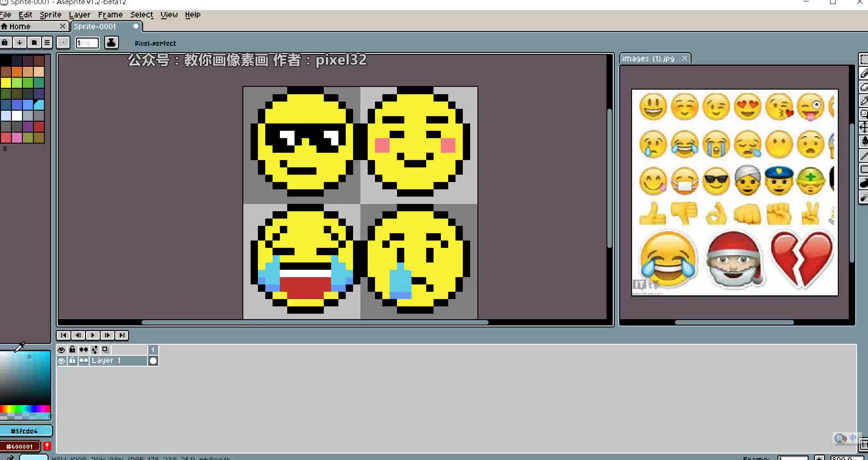This screenshot has width=868, height=460.
Task: Toggle continuous mode in timeline header
Action: (x=84, y=350)
